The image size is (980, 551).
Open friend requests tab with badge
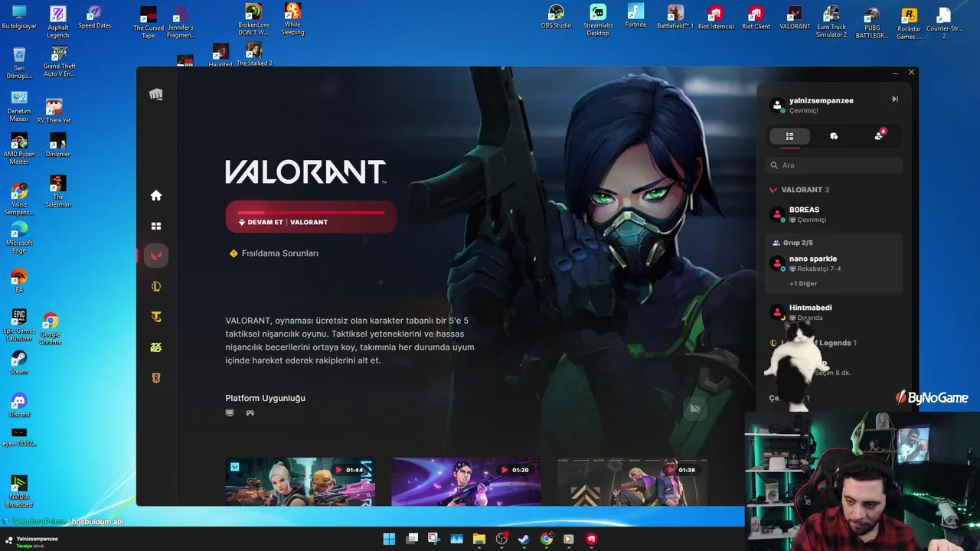click(x=879, y=135)
